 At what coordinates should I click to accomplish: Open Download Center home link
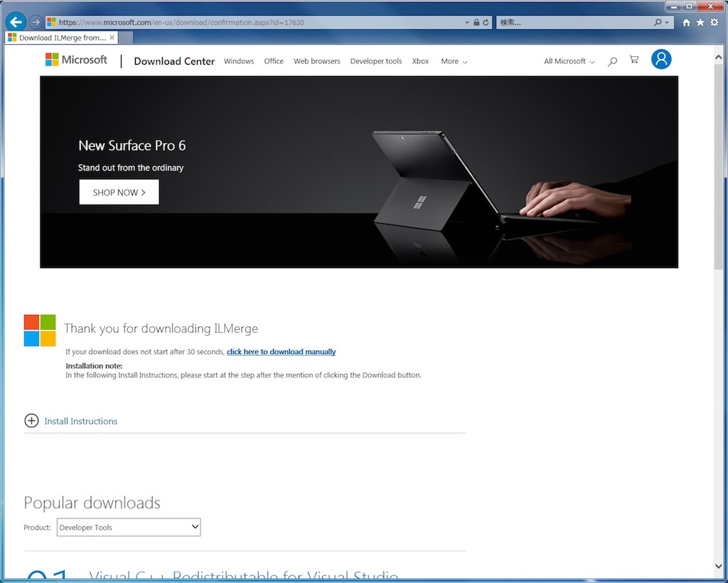(174, 61)
